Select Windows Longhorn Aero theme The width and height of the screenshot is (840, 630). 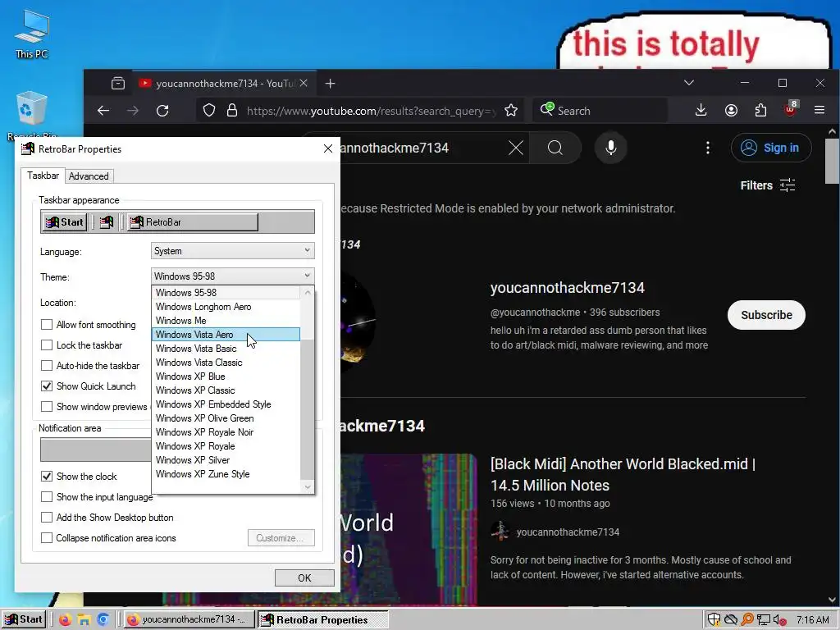point(226,307)
